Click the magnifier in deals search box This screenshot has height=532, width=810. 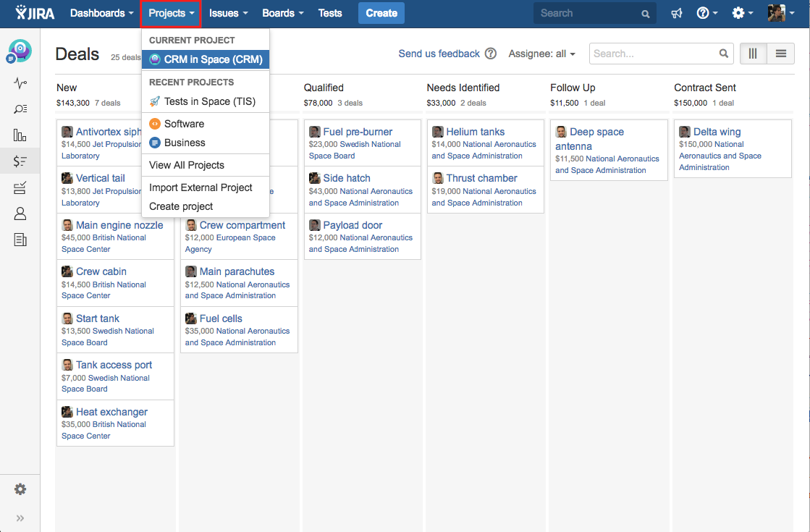(724, 54)
